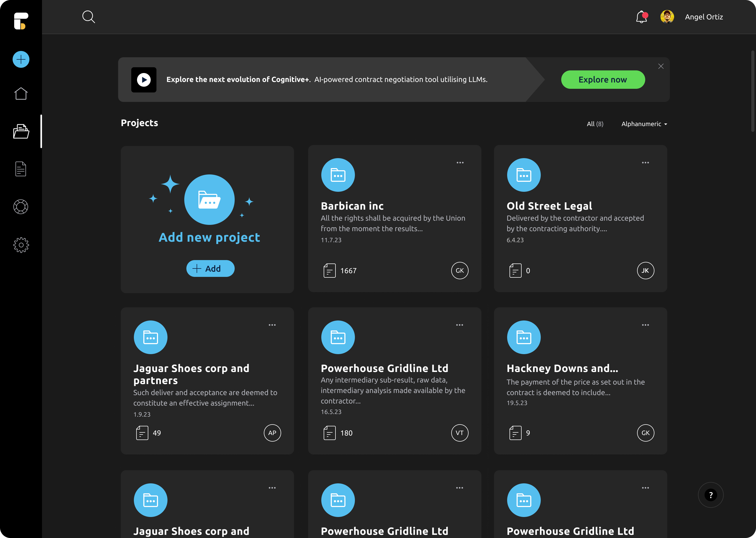The height and width of the screenshot is (538, 756).
Task: Open Angel Ortiz profile avatar
Action: [x=667, y=17]
